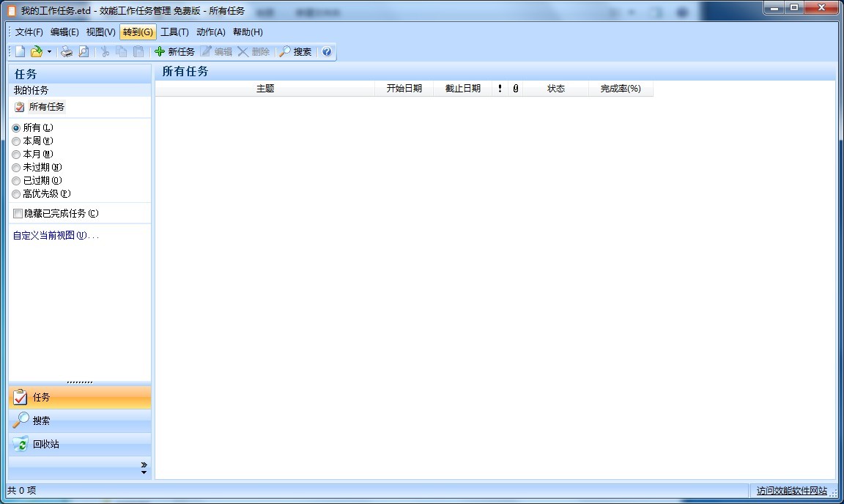Click the open folder icon in toolbar
The height and width of the screenshot is (504, 844).
point(36,51)
